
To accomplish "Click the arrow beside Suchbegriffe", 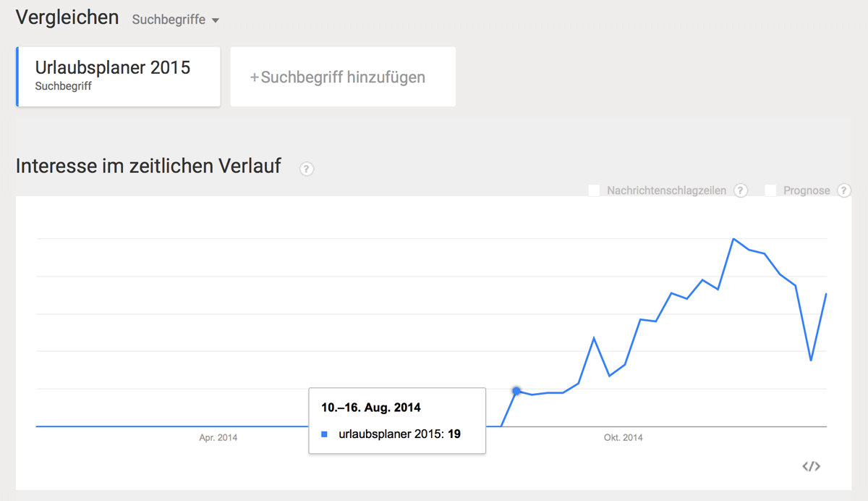I will (216, 21).
